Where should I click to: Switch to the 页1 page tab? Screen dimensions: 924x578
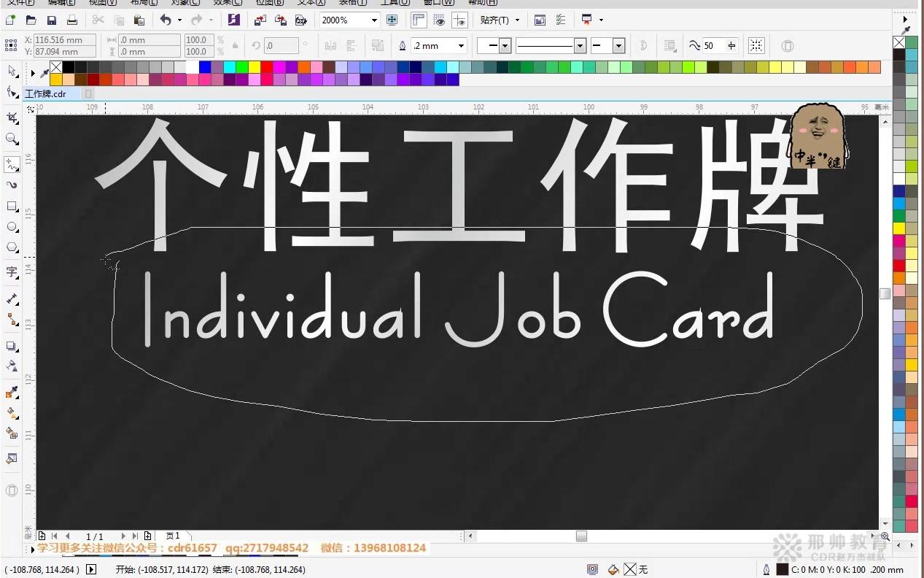pos(173,536)
